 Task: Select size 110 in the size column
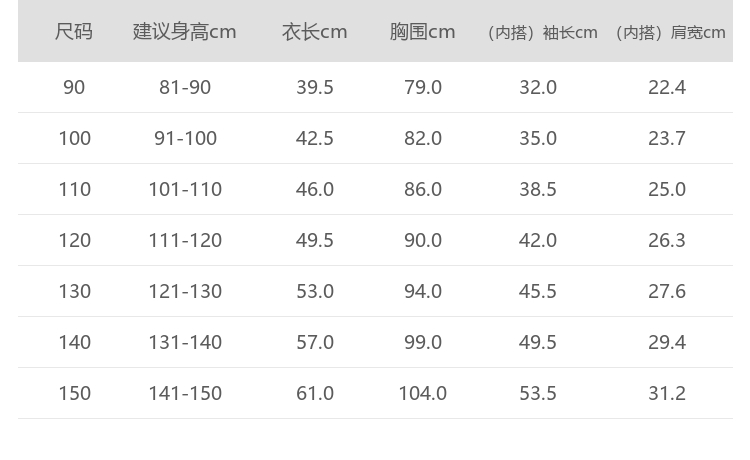click(x=74, y=189)
